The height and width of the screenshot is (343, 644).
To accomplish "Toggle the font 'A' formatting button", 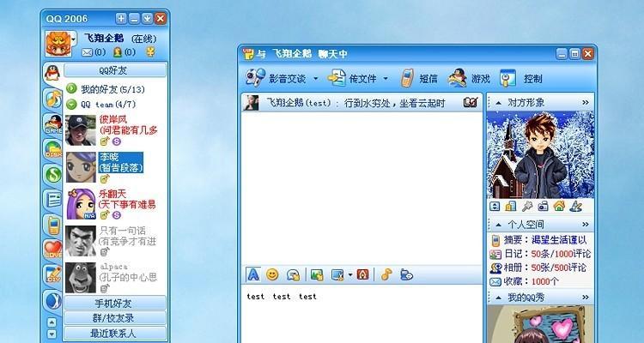I will click(253, 274).
